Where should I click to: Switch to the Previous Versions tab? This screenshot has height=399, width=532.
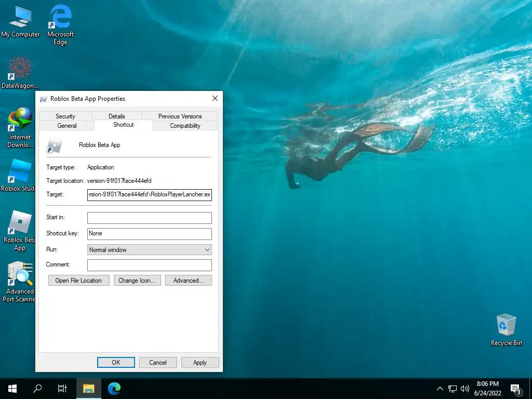pos(180,116)
